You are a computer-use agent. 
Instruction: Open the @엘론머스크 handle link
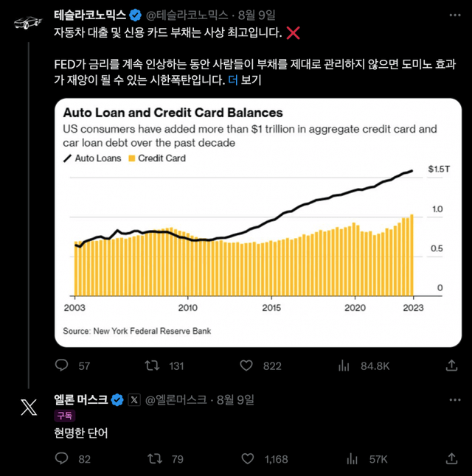click(x=178, y=399)
